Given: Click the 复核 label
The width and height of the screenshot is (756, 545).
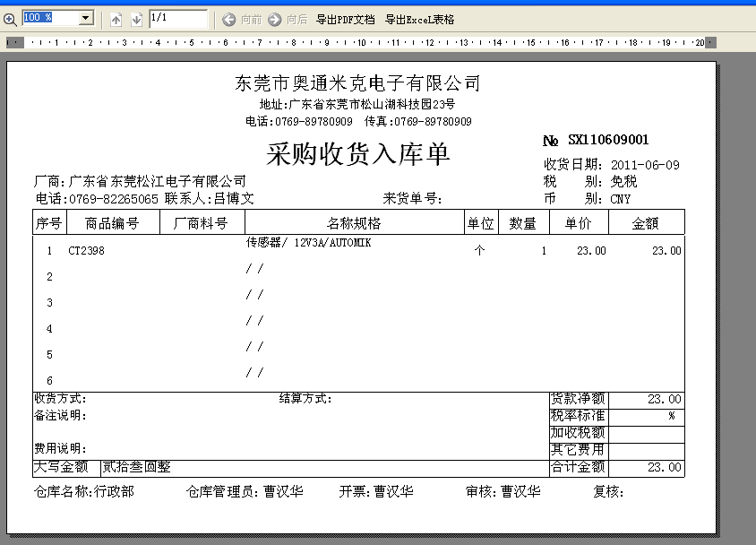Looking at the screenshot, I should [608, 491].
